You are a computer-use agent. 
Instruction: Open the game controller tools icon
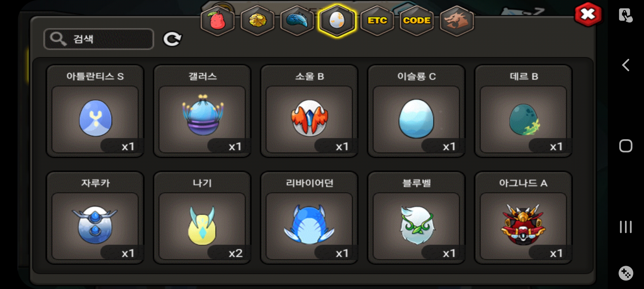(626, 273)
